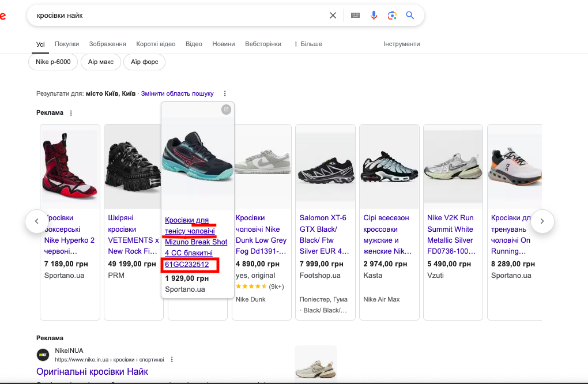Open Кросівки для тренувань чоловічі On link
The image size is (588, 384).
(x=511, y=234)
